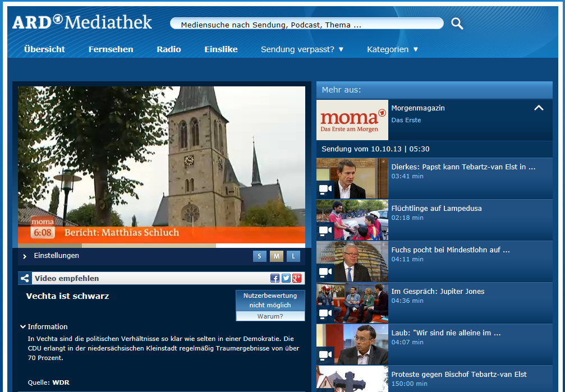Screen dimensions: 565x392
Task: Select large player size L
Action: pyautogui.click(x=293, y=256)
